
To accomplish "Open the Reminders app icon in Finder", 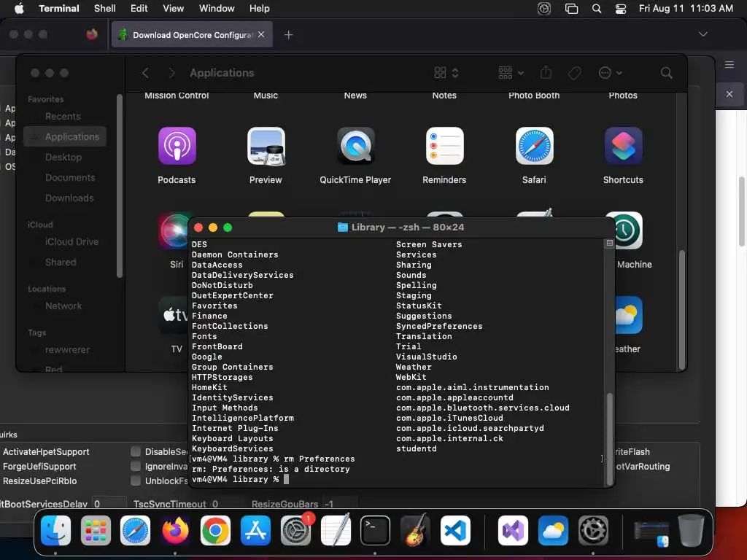I will coord(444,146).
